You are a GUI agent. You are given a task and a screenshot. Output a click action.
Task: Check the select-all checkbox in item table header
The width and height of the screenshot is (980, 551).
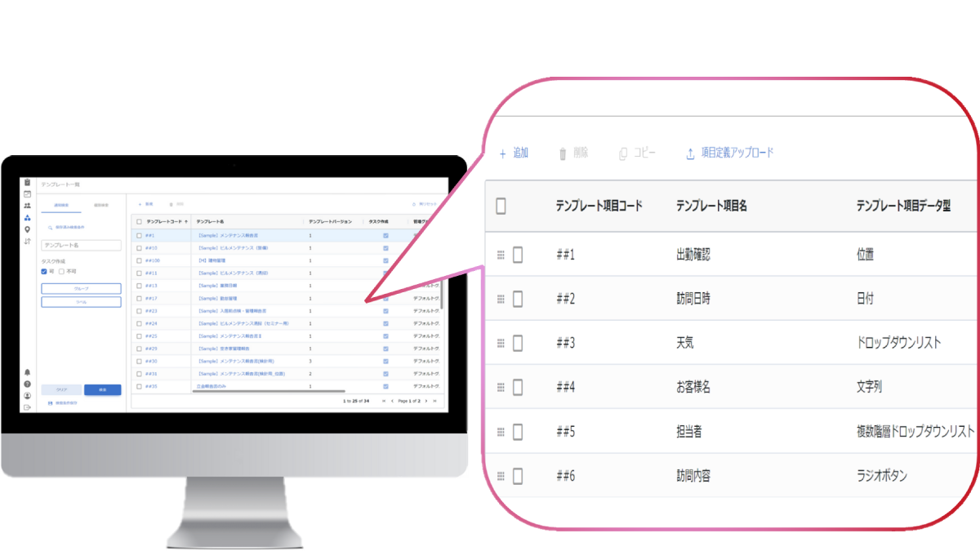tap(501, 206)
